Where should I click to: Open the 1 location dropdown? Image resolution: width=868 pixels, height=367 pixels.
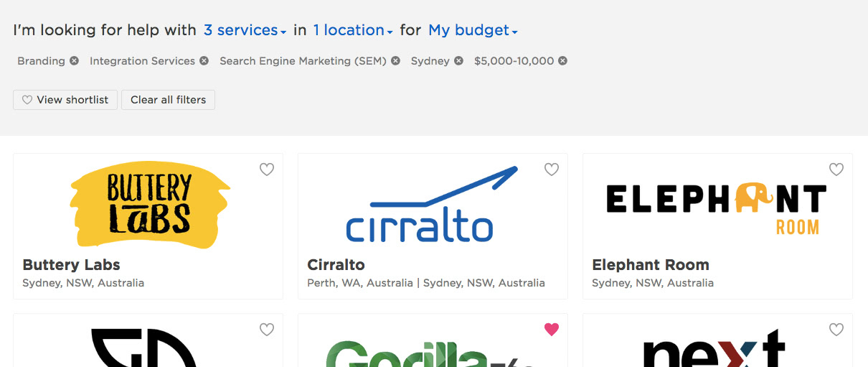tap(353, 30)
